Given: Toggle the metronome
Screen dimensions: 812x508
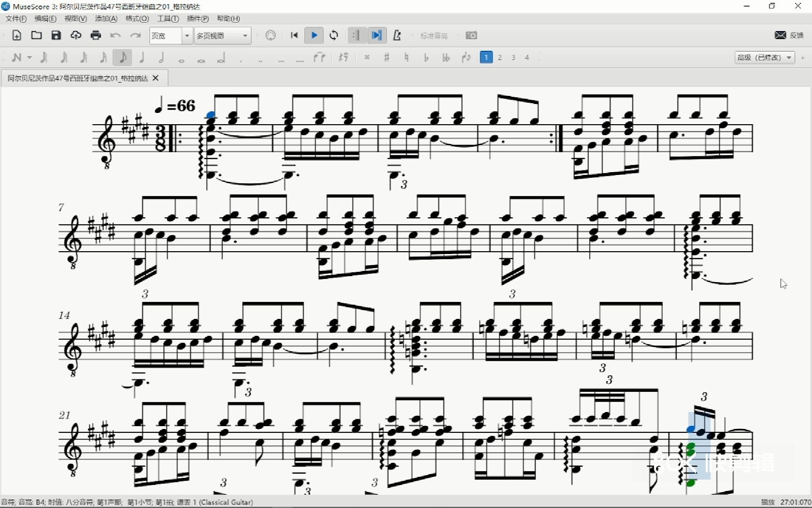Looking at the screenshot, I should [397, 35].
